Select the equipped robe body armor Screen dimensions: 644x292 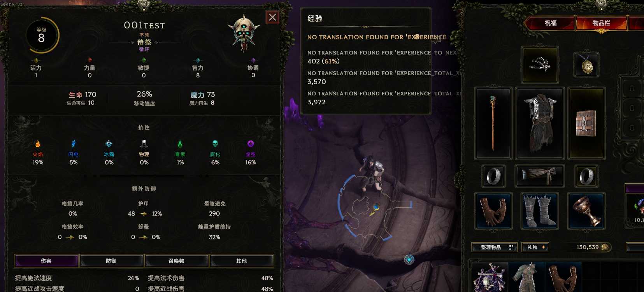[x=540, y=123]
